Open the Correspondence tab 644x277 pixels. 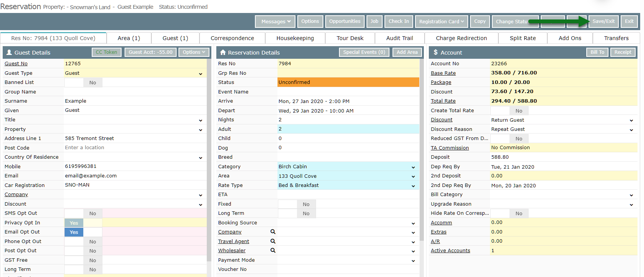(x=232, y=38)
